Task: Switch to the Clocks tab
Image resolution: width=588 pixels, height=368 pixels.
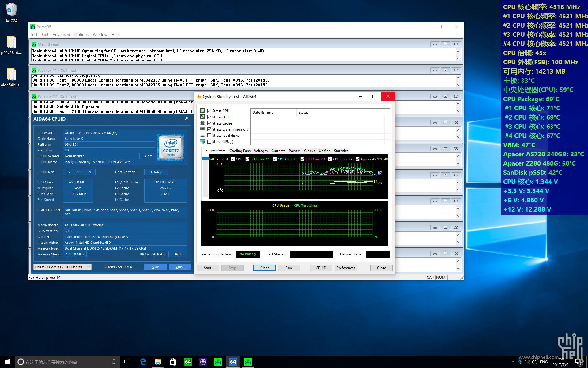Action: click(309, 151)
